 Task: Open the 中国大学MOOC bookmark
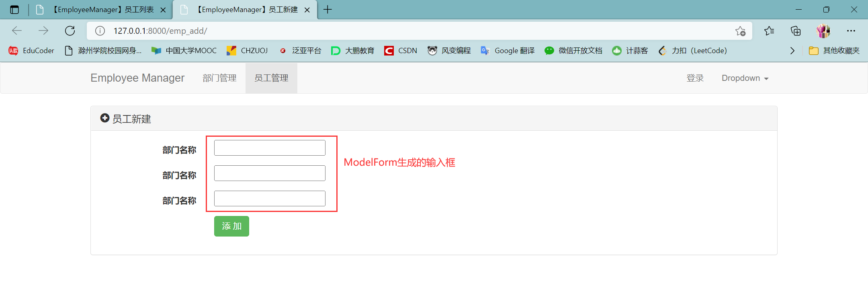tap(184, 51)
